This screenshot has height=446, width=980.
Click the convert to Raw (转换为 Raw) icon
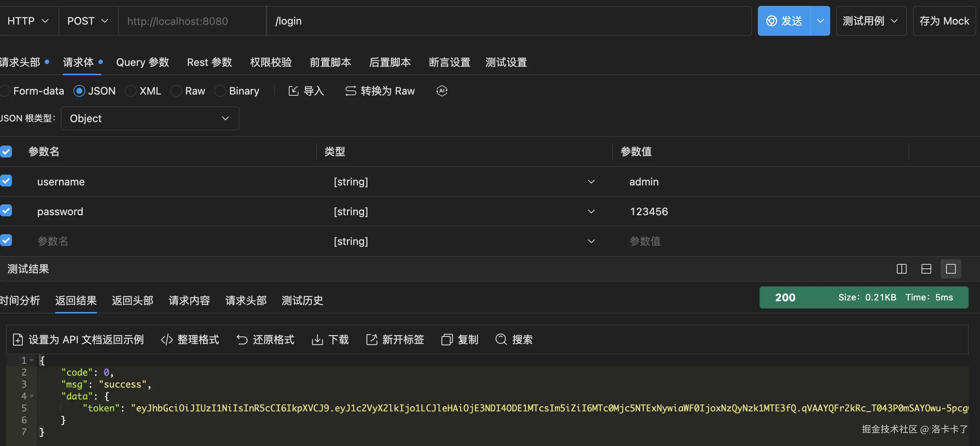[x=350, y=91]
